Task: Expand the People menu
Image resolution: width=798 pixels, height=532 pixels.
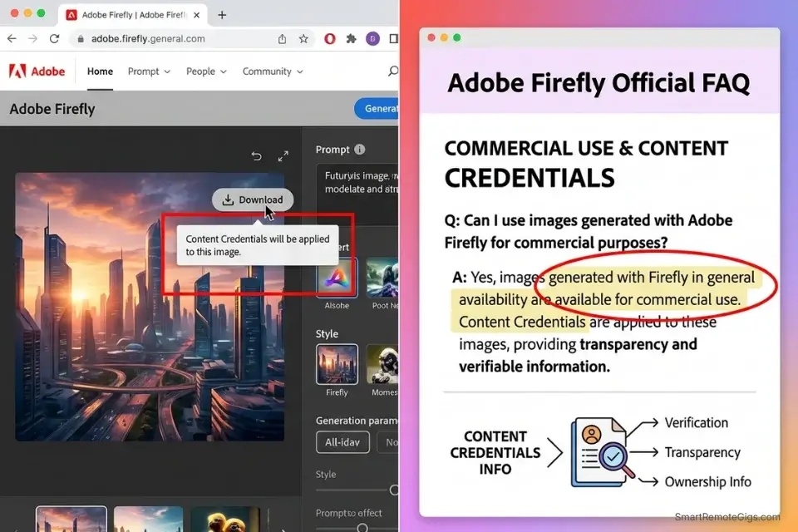Action: tap(206, 71)
